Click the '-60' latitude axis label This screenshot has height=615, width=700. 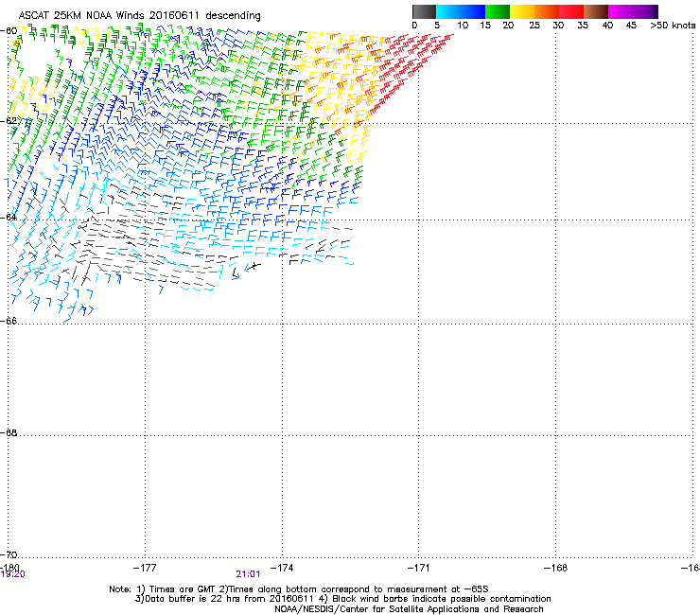coord(9,31)
